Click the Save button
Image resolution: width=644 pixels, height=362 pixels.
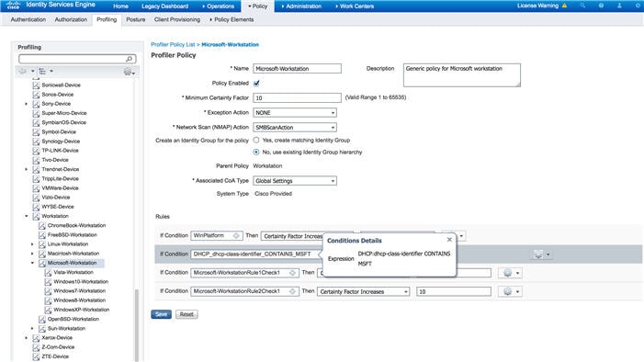click(x=161, y=314)
